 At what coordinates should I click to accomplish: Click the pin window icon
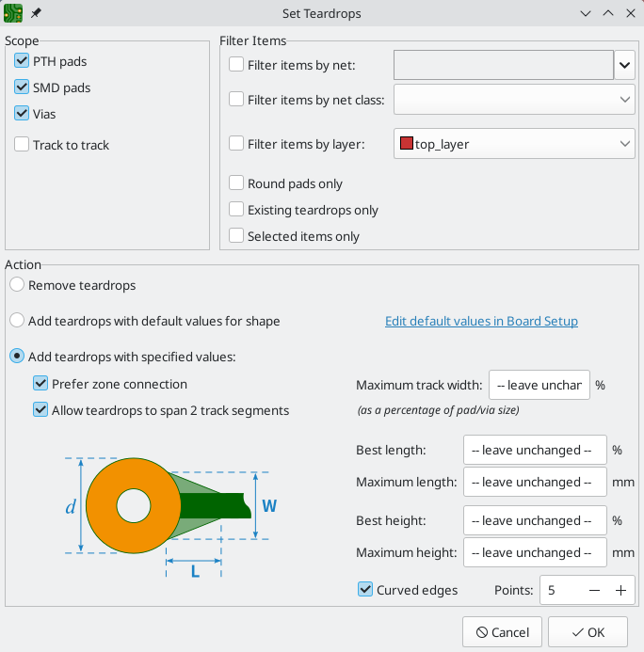(37, 13)
